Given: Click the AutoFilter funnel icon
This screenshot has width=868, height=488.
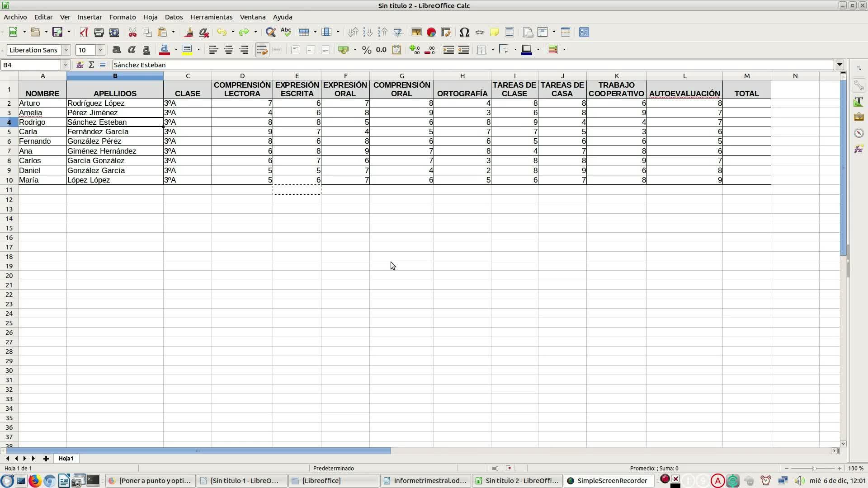Looking at the screenshot, I should coord(397,32).
